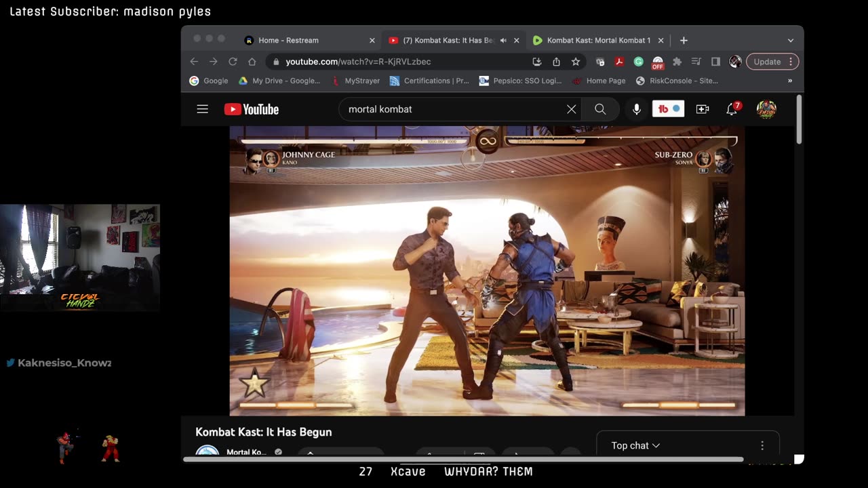Switch to Kombat Kast: Mortal Kombat 1 tab

tap(598, 41)
